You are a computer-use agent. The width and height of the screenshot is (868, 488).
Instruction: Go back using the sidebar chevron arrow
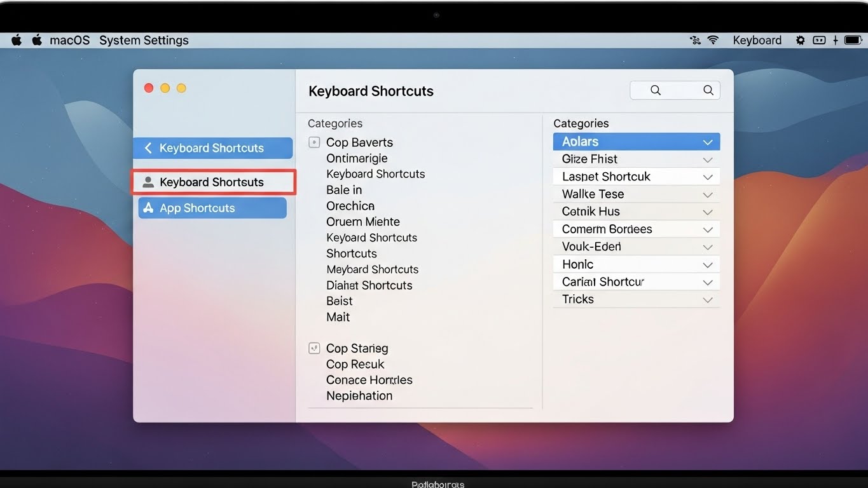click(x=148, y=148)
